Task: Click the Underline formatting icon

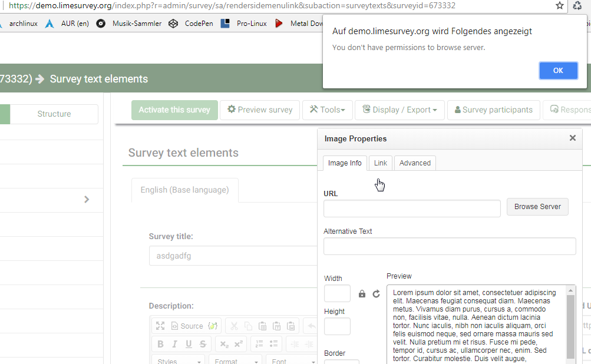Action: coord(189,344)
